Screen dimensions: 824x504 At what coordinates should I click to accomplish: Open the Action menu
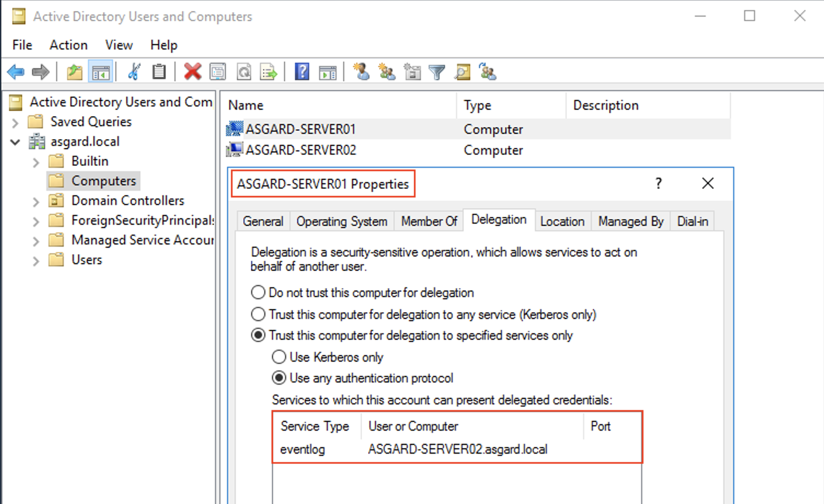pos(68,45)
